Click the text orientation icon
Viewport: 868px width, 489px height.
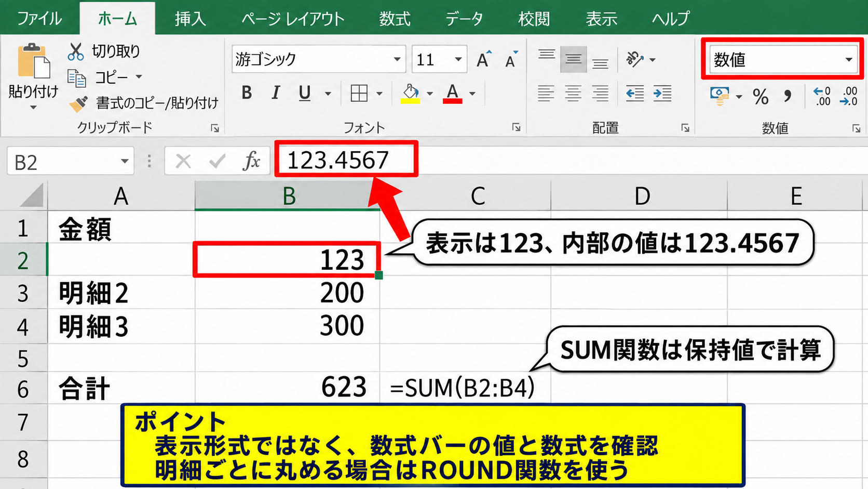click(x=634, y=59)
